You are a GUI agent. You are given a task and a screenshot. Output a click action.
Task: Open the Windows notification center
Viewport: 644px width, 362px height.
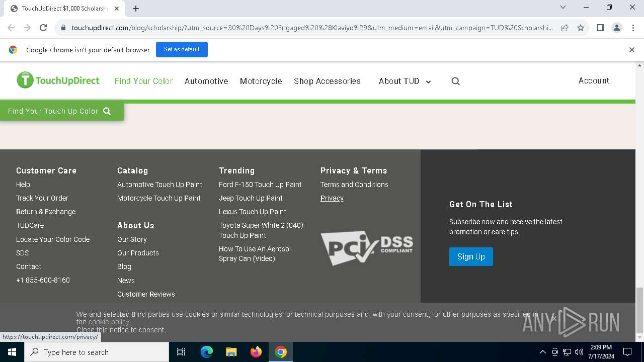[627, 352]
